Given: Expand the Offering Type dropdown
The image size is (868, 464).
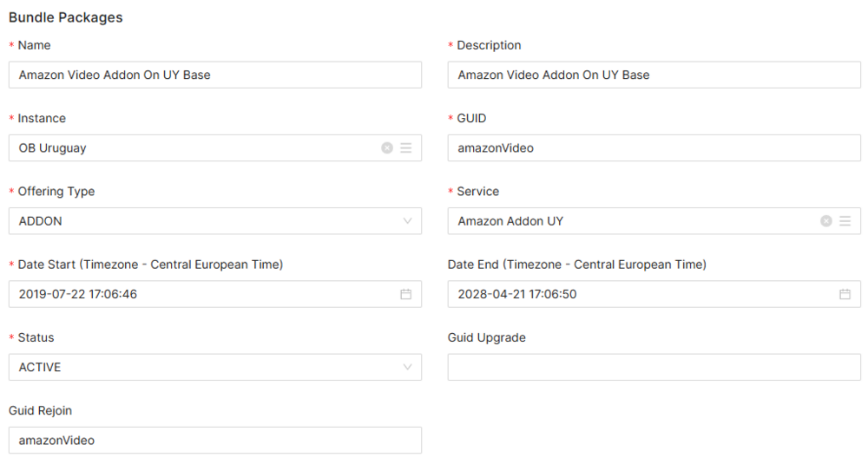Looking at the screenshot, I should point(407,221).
